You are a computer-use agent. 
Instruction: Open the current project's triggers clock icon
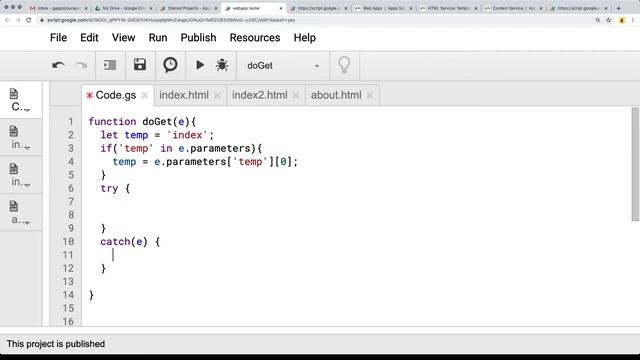click(170, 65)
